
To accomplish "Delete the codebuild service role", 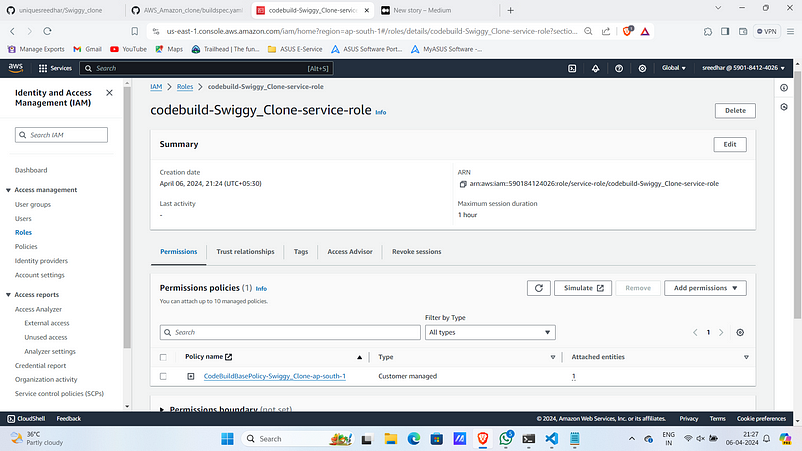I will click(x=735, y=110).
